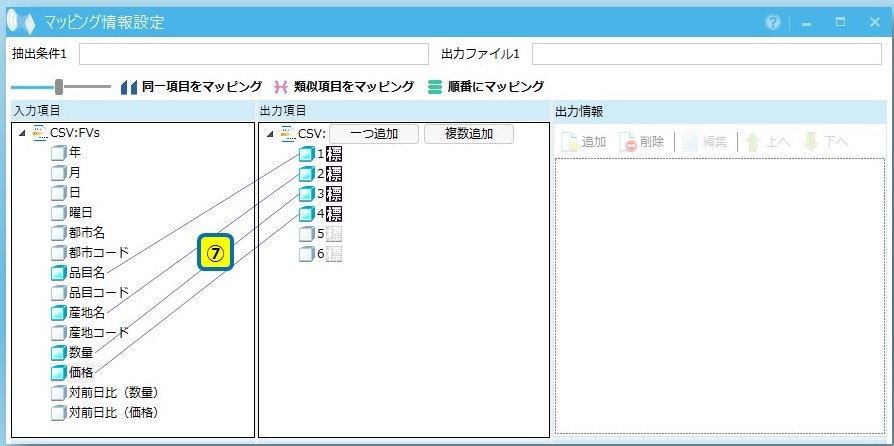
Task: Click output item 3 cube icon
Action: (307, 193)
